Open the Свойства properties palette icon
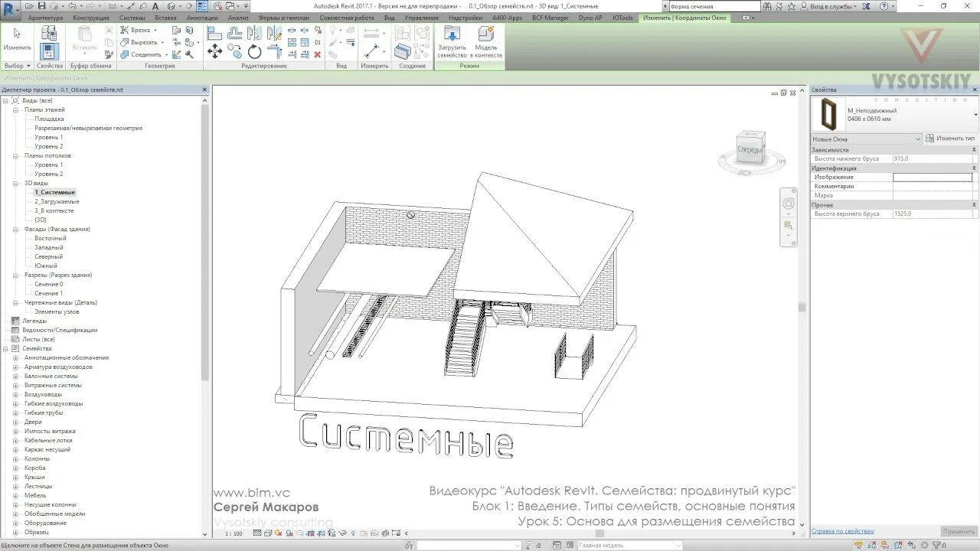The width and height of the screenshot is (980, 551). pyautogui.click(x=49, y=51)
